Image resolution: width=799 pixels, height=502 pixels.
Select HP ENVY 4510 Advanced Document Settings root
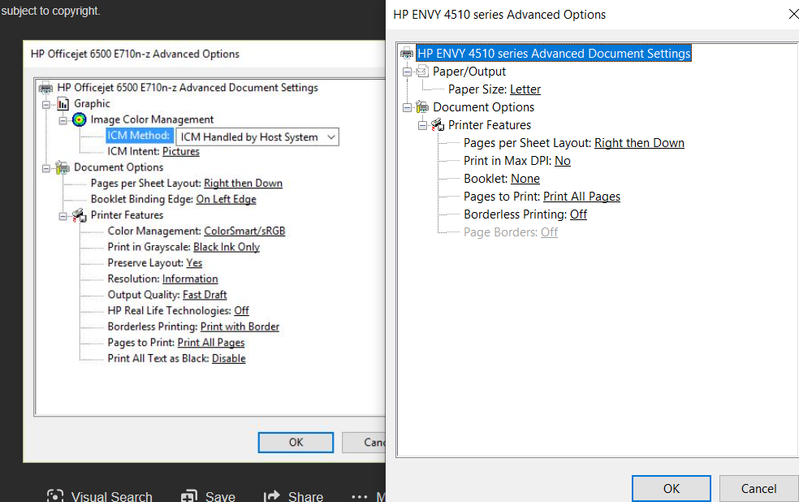pos(553,53)
